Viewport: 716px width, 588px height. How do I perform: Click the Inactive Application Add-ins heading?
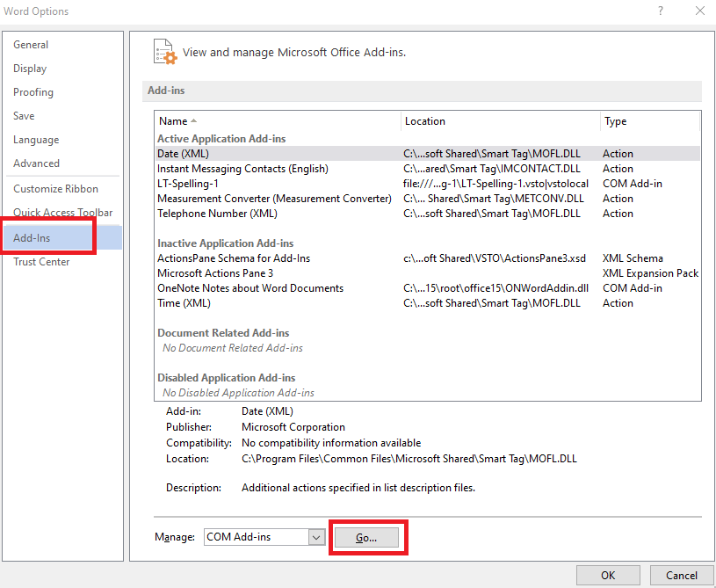(226, 243)
